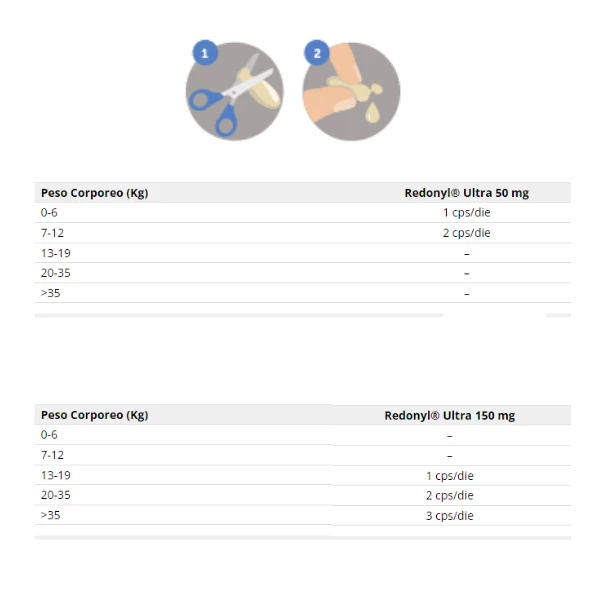600x600 pixels.
Task: Select the Redonyl Ultra 50 mg column header
Action: tap(466, 193)
